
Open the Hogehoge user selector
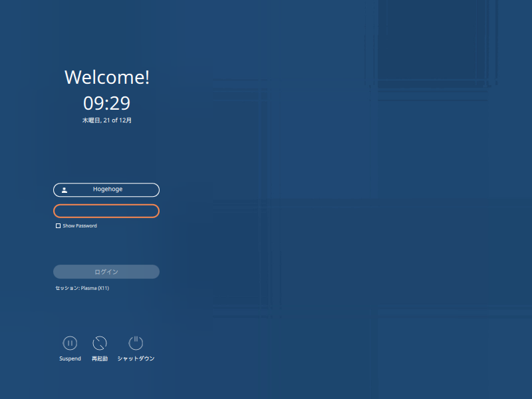(x=106, y=190)
